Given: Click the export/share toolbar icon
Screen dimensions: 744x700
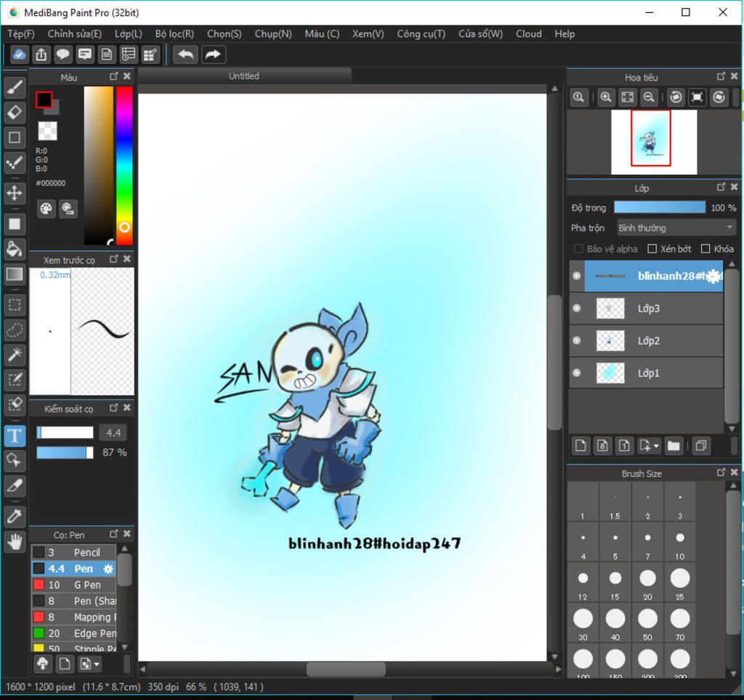Looking at the screenshot, I should (41, 54).
